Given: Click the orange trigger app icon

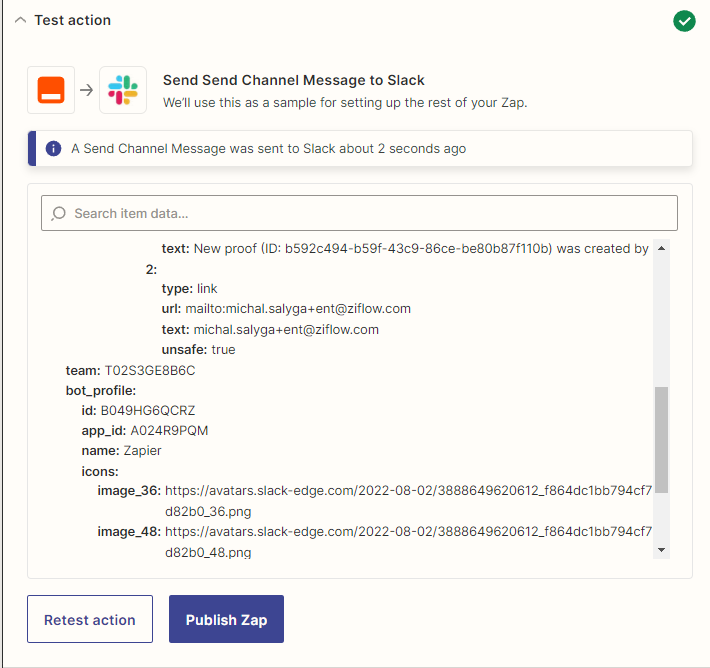Looking at the screenshot, I should coord(51,90).
